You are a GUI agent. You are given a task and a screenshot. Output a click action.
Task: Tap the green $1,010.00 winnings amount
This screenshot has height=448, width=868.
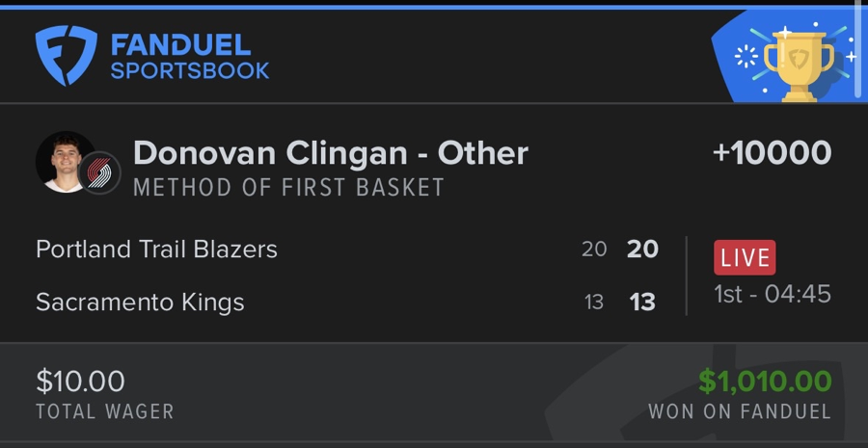point(764,382)
